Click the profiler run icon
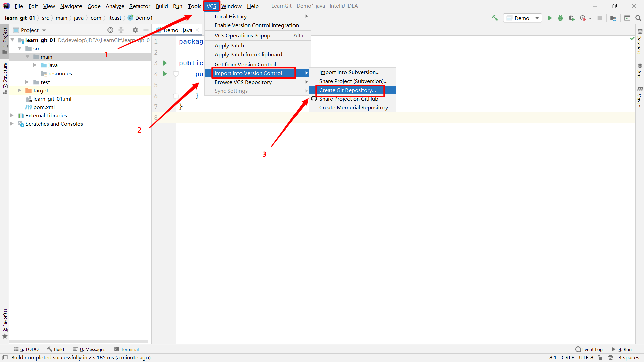 click(x=583, y=18)
